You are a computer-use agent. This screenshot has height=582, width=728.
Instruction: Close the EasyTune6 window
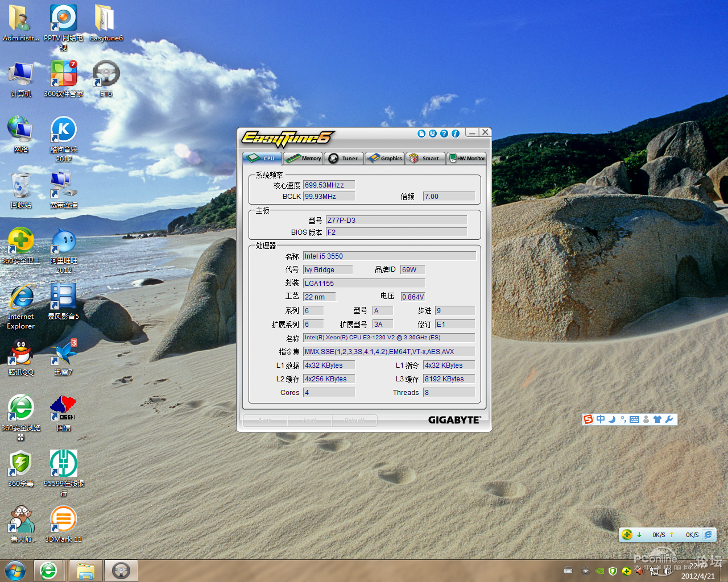coord(485,132)
